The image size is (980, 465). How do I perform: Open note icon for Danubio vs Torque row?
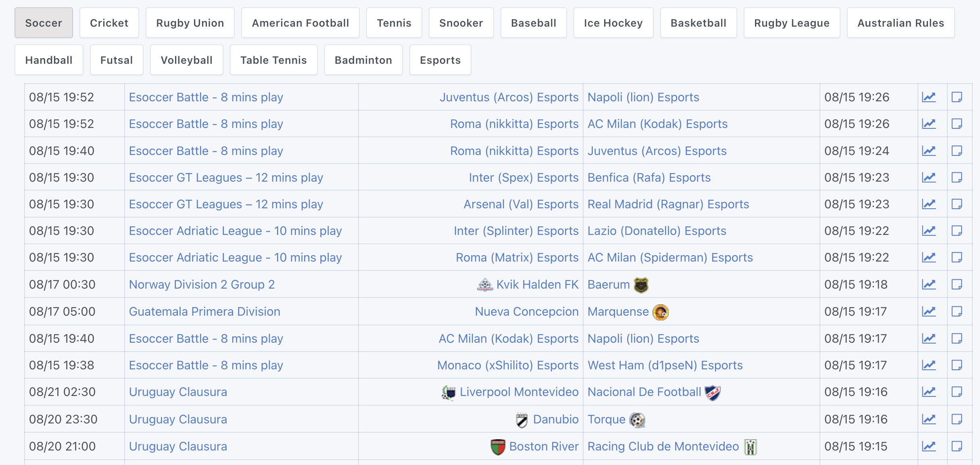[x=957, y=419]
